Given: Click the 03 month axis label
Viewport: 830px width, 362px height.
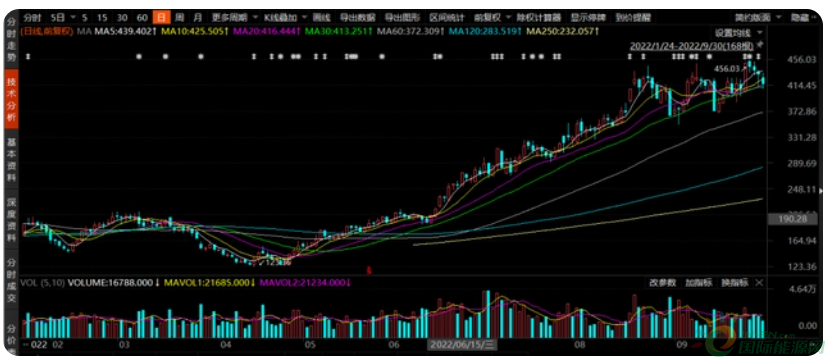Looking at the screenshot, I should pyautogui.click(x=124, y=345).
